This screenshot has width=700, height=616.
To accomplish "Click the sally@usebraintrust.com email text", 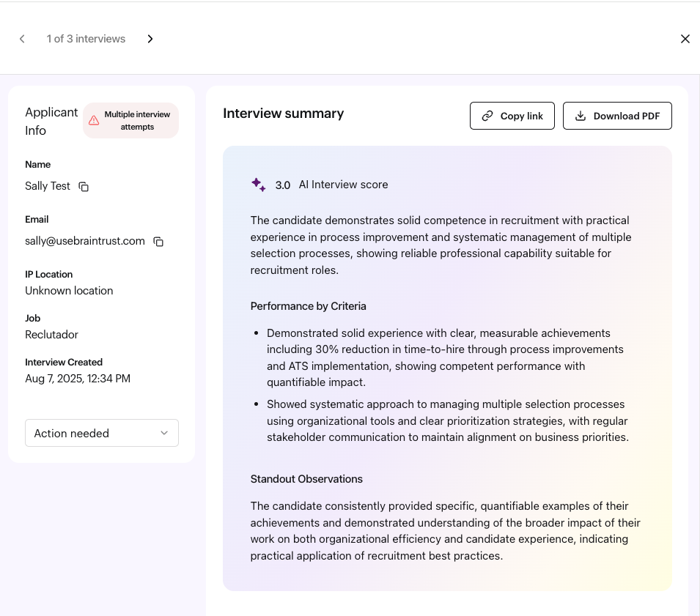I will click(85, 241).
